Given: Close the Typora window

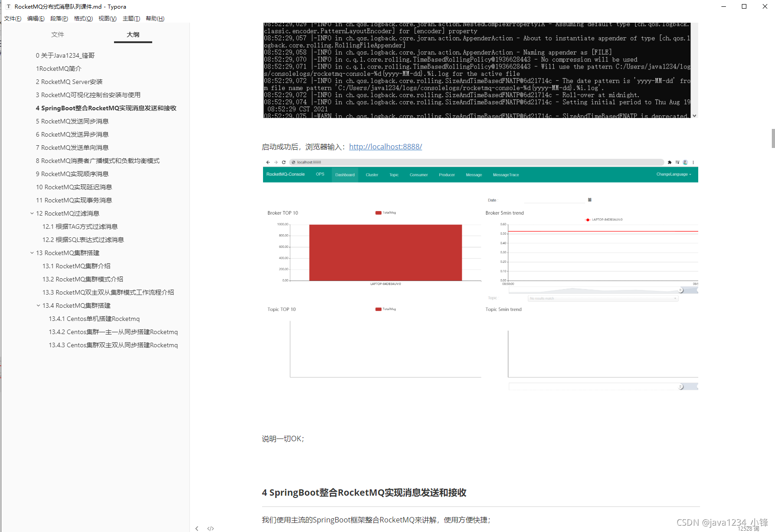Looking at the screenshot, I should tap(765, 6).
